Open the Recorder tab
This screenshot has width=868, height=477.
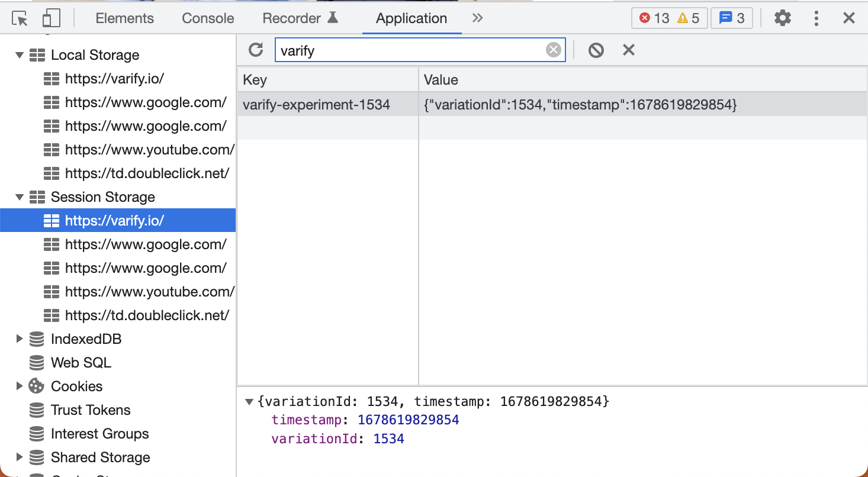[x=300, y=18]
